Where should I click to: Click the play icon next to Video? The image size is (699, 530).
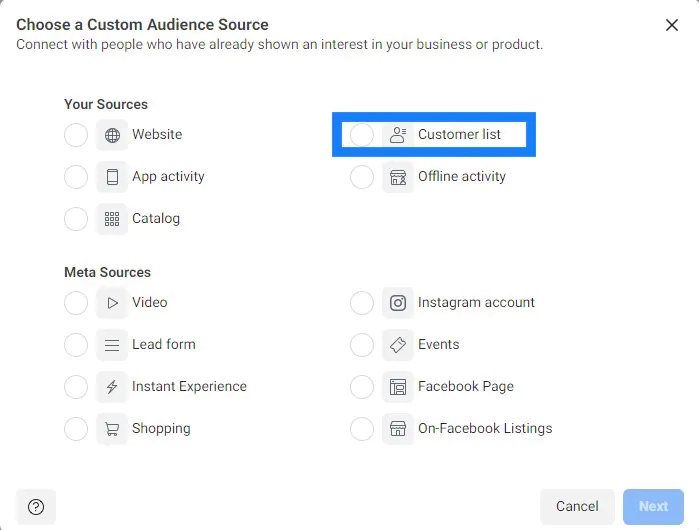(x=112, y=303)
